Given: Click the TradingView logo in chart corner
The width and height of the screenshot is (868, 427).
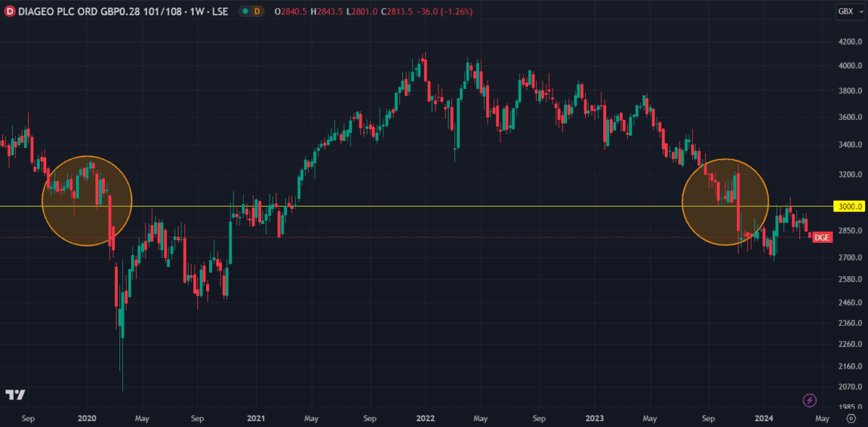Looking at the screenshot, I should pyautogui.click(x=15, y=394).
